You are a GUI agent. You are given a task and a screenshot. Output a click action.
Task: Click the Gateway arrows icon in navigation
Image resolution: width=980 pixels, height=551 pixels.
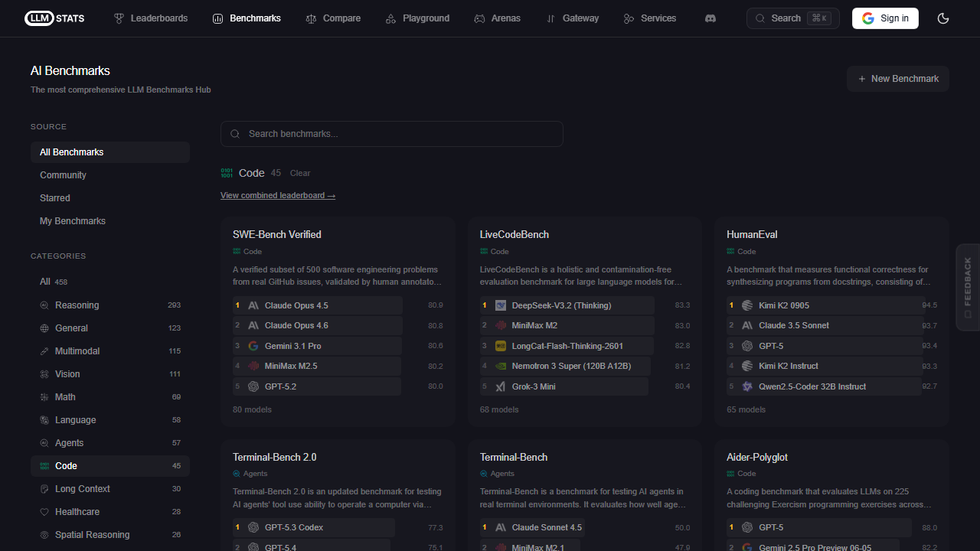[x=550, y=18]
